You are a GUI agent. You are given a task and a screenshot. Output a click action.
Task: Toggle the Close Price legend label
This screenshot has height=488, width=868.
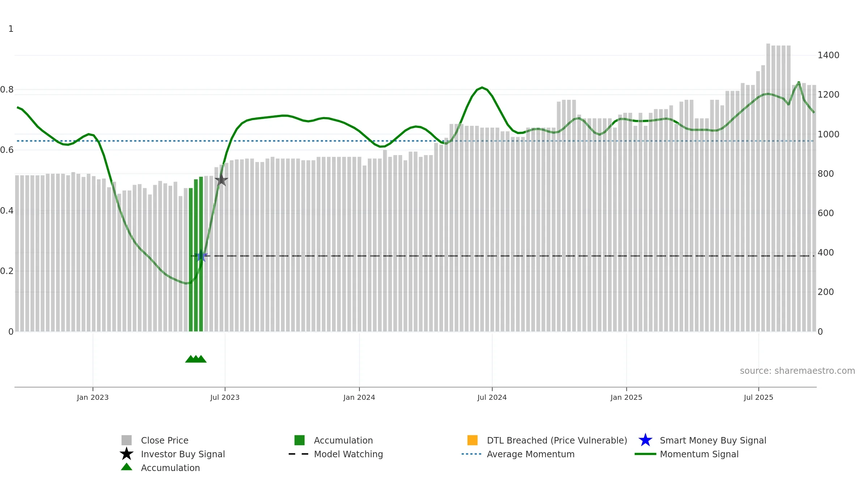[165, 440]
